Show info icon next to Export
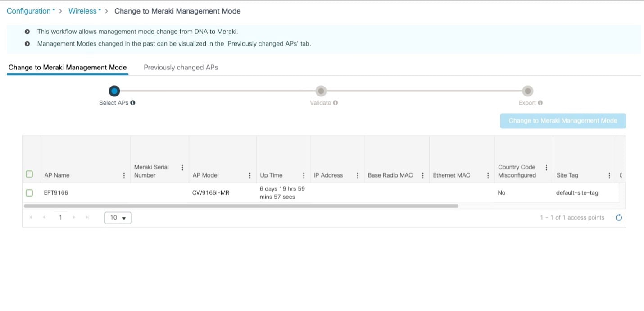Screen dimensions: 644x311 tap(540, 103)
